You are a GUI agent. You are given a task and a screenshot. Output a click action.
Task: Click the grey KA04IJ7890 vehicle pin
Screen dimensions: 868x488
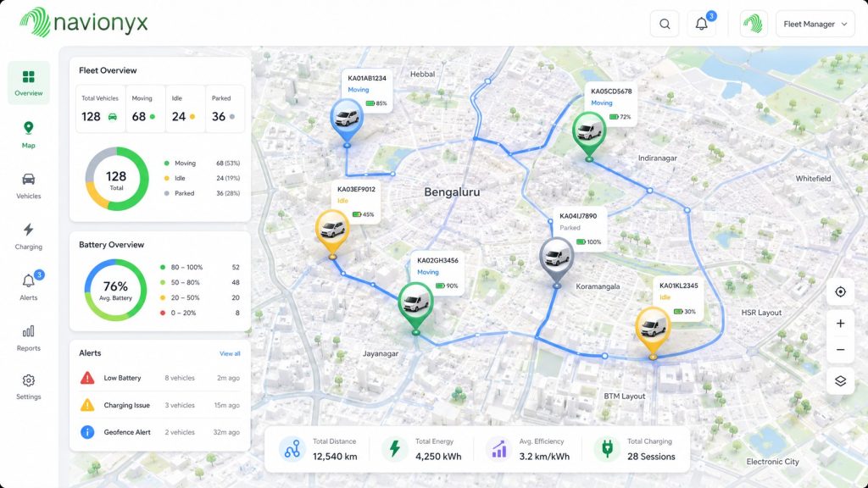click(x=557, y=261)
